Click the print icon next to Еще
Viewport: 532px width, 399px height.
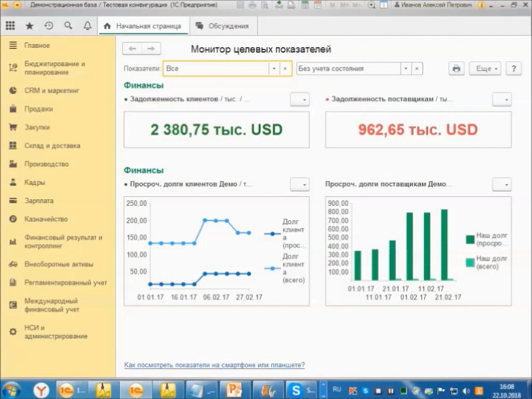click(456, 69)
